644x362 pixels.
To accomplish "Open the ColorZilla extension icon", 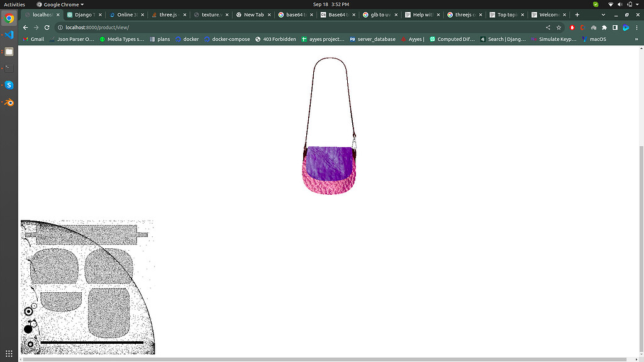I will click(582, 28).
